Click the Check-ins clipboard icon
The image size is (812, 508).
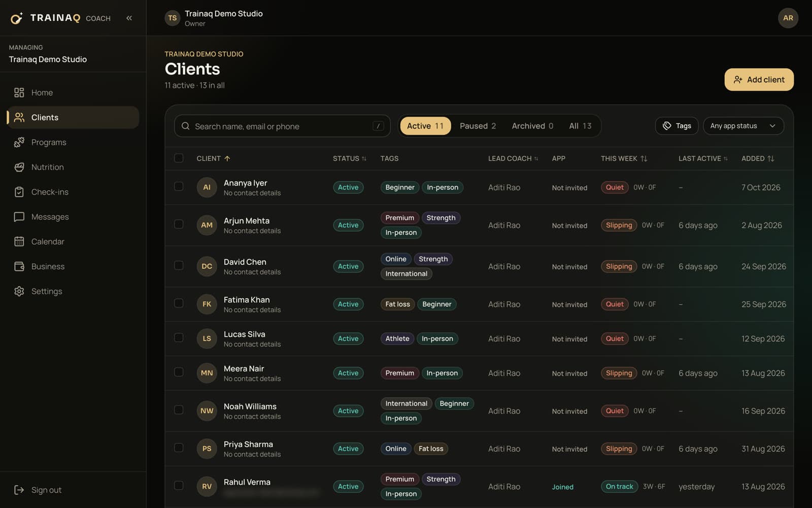click(19, 192)
